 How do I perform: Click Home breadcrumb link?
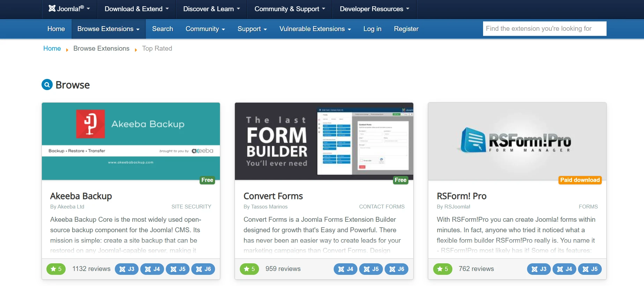click(x=52, y=49)
